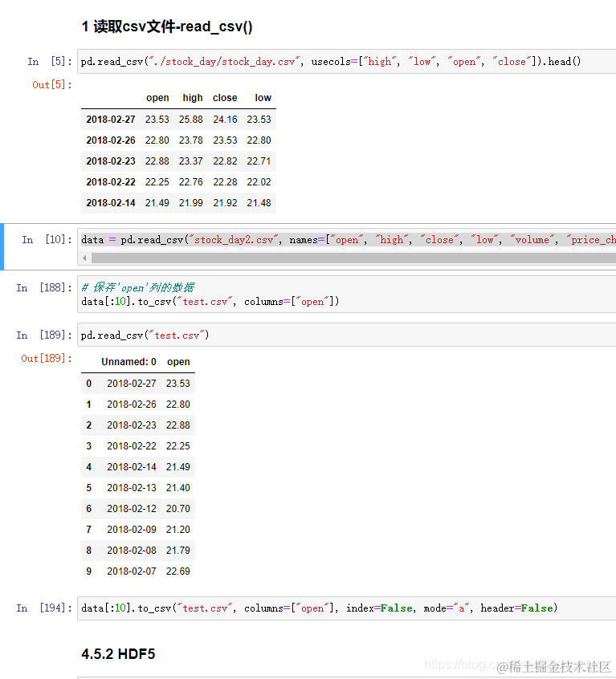Screen dimensions: 616x679
Task: Click the 'In [194]:' prompt label
Action: pyautogui.click(x=44, y=608)
